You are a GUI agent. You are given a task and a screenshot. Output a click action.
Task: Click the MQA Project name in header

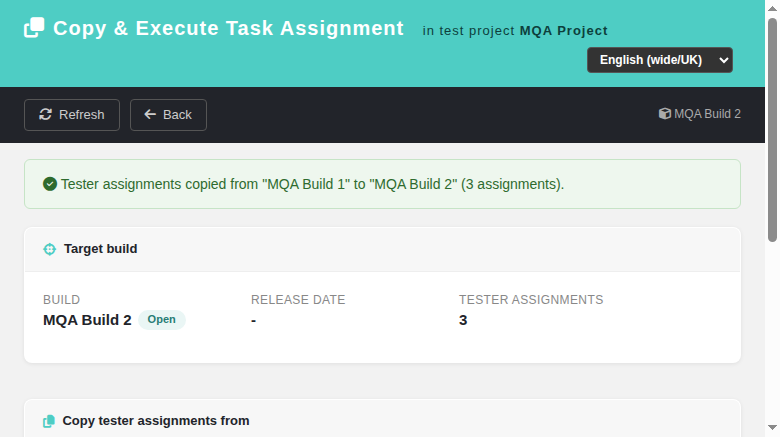click(x=564, y=31)
